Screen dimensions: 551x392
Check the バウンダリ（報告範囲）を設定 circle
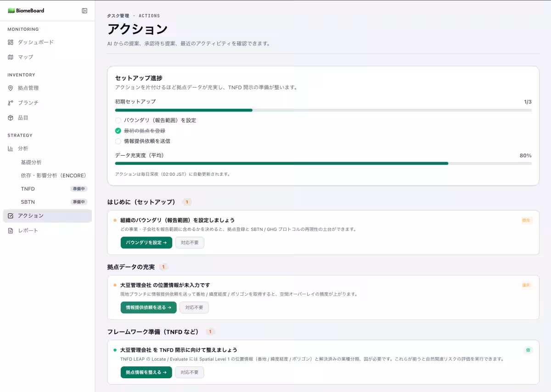118,120
